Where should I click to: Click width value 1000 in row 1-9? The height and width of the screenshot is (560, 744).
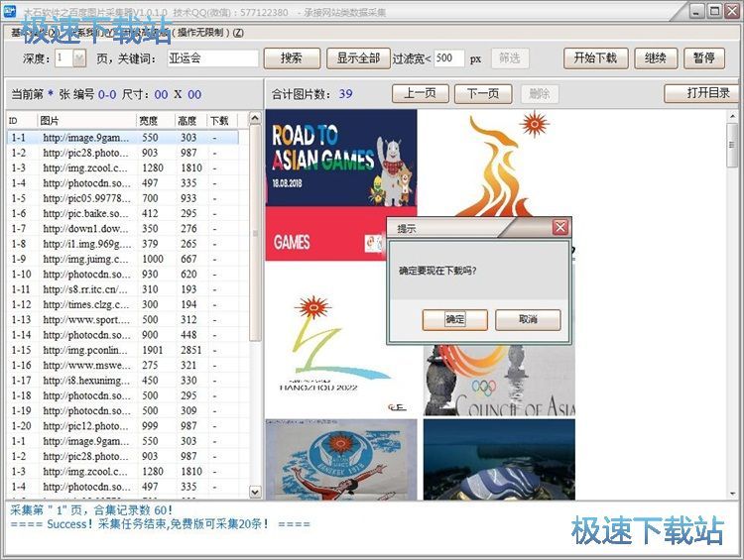[x=153, y=259]
